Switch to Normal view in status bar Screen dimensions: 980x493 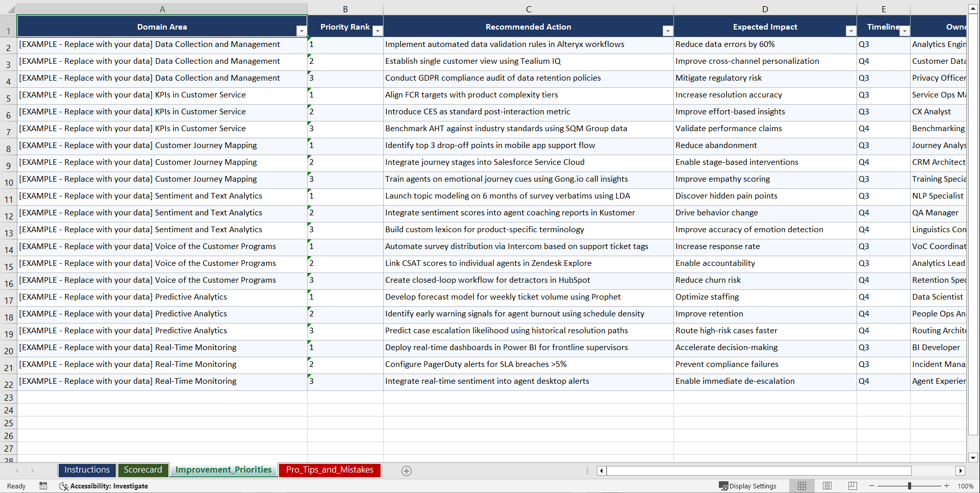click(801, 486)
